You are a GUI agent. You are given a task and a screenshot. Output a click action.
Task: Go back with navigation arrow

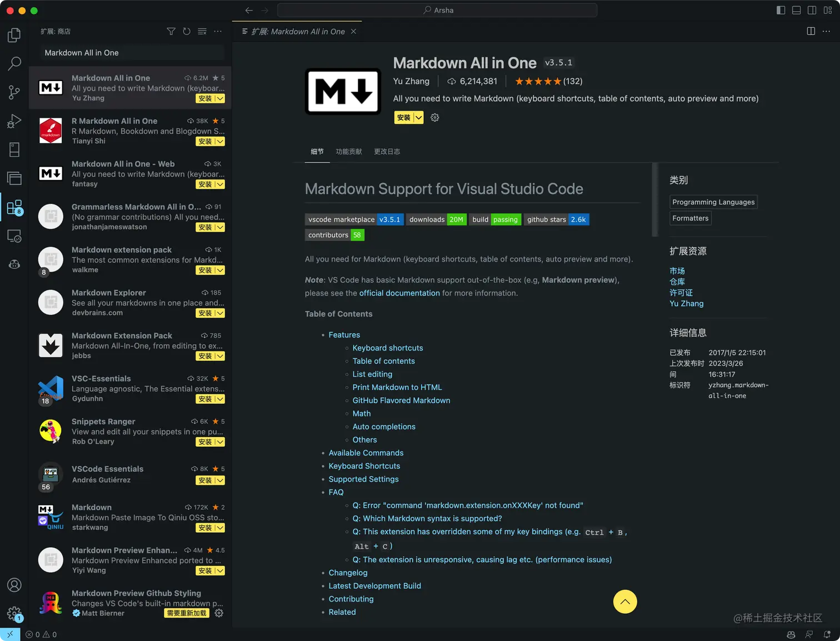(x=249, y=10)
